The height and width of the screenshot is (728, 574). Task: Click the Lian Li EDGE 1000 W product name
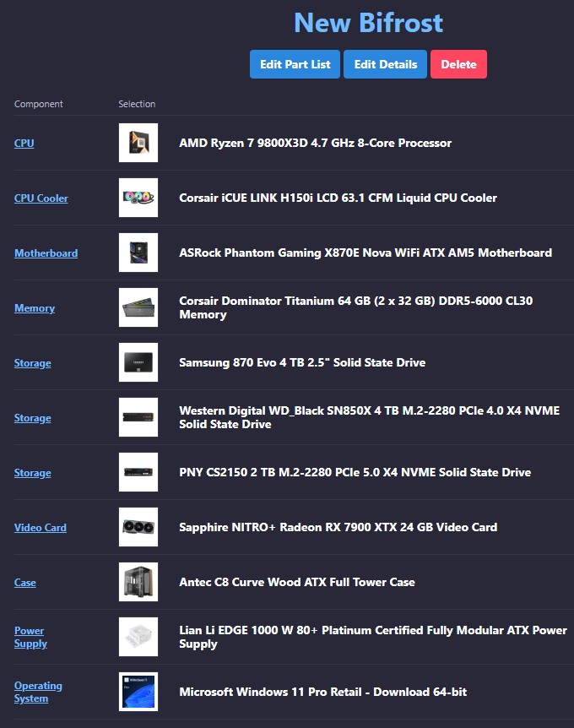pyautogui.click(x=372, y=637)
